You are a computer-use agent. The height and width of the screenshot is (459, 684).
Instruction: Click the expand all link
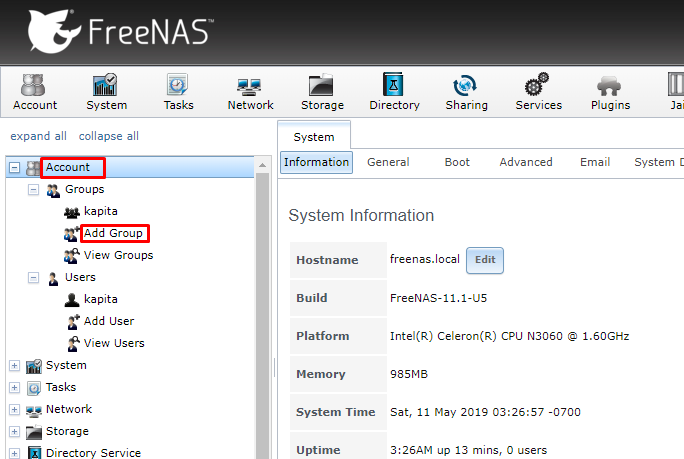coord(38,136)
